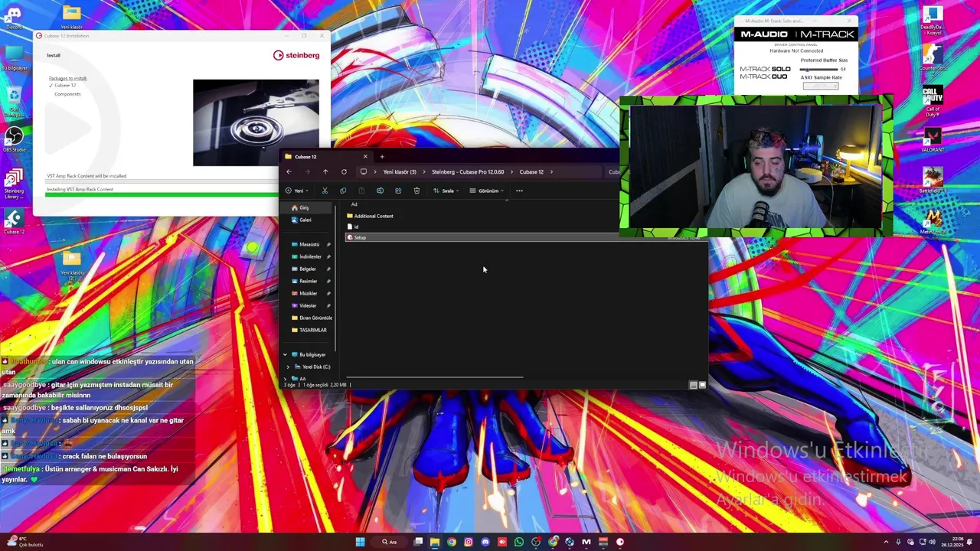This screenshot has width=980, height=551.
Task: Open Discord desktop shortcut
Action: 14,17
